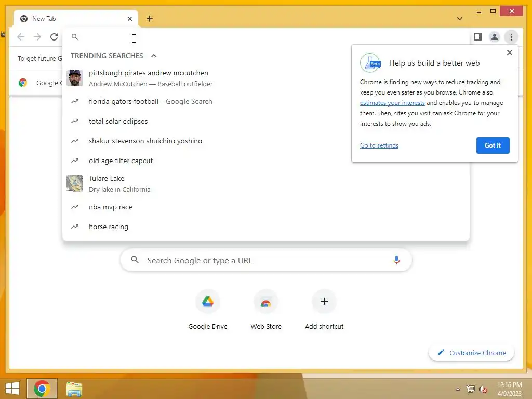
Task: Click Beta flask icon in popup
Action: coord(370,63)
